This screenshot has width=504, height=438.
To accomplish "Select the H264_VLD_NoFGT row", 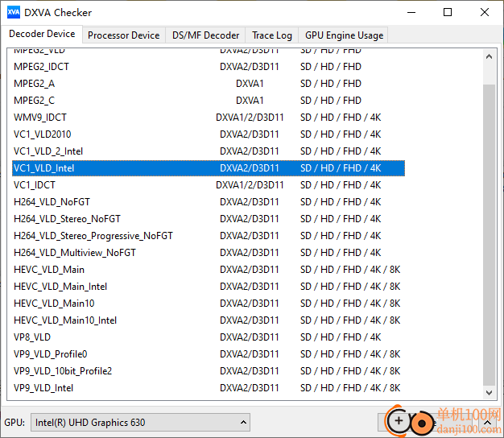I will [209, 202].
